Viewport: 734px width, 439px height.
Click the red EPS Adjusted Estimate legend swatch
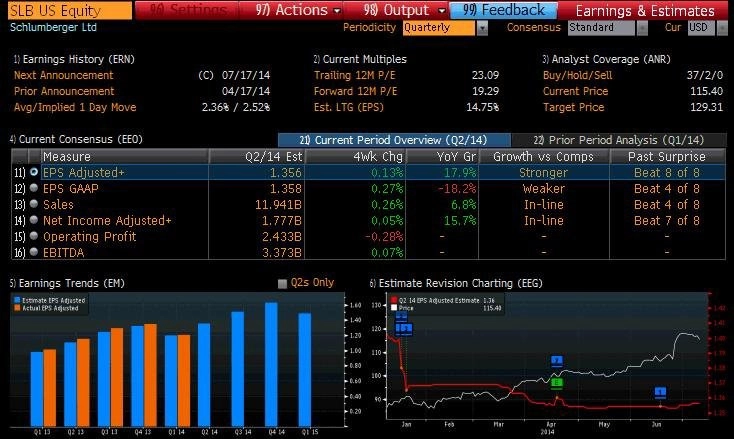pyautogui.click(x=394, y=300)
